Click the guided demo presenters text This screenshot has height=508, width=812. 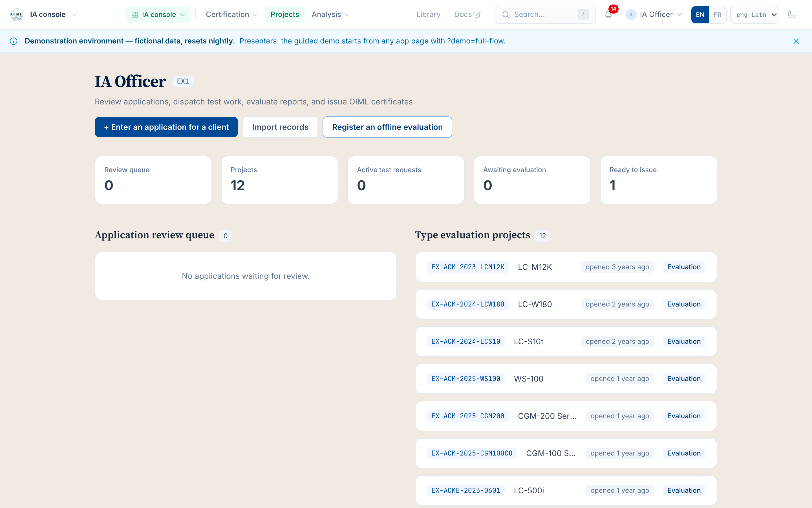click(x=372, y=41)
